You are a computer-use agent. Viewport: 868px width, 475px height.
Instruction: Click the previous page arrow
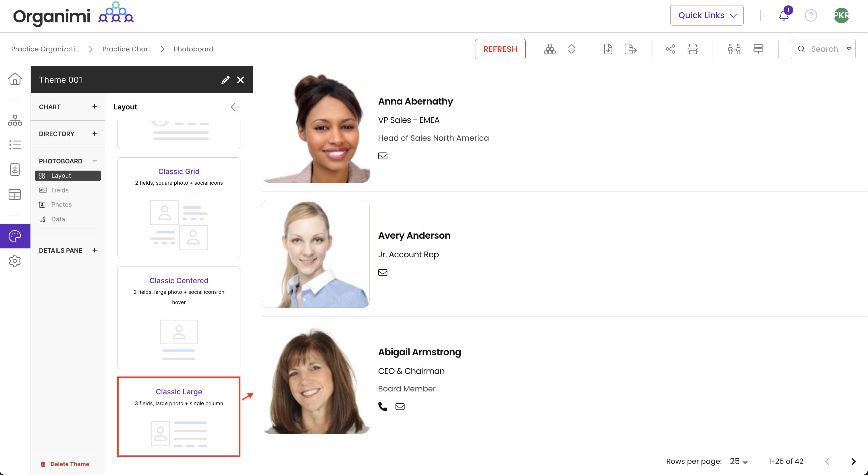827,462
